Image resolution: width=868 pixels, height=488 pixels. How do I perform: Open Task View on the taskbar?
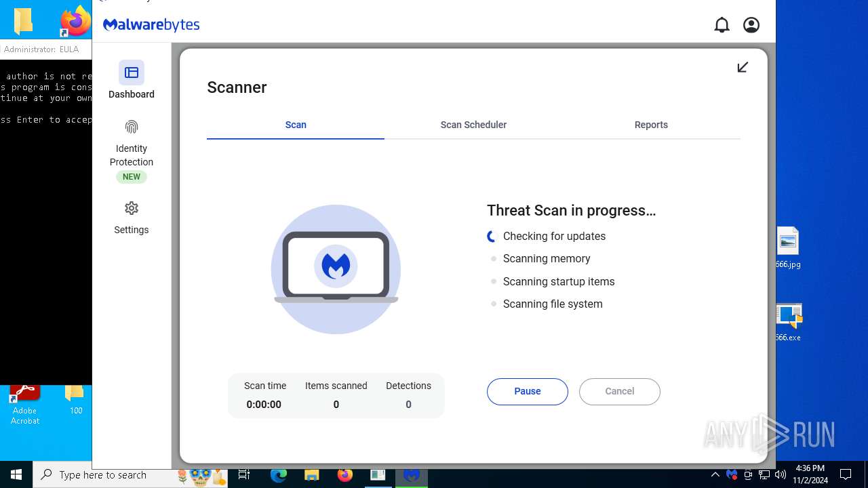click(244, 475)
